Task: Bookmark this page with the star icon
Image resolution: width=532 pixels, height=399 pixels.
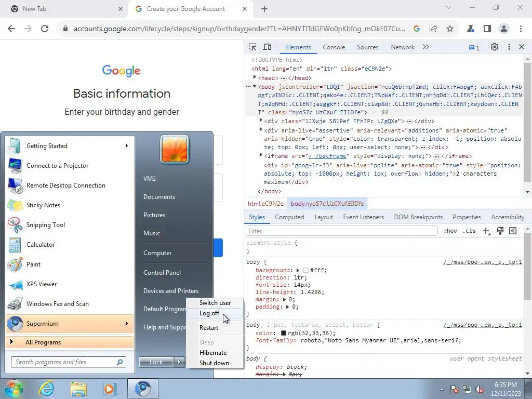Action: (450, 29)
